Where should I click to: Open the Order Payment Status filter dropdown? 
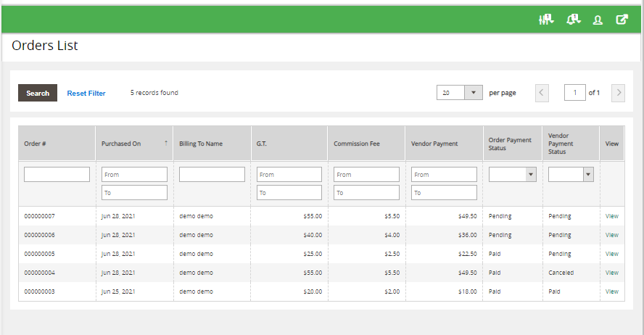point(512,174)
